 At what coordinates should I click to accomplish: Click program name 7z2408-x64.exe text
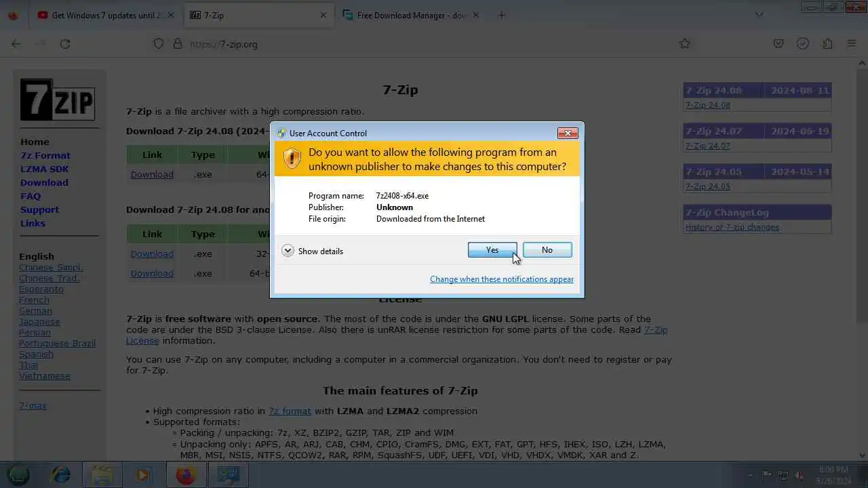[x=402, y=196]
